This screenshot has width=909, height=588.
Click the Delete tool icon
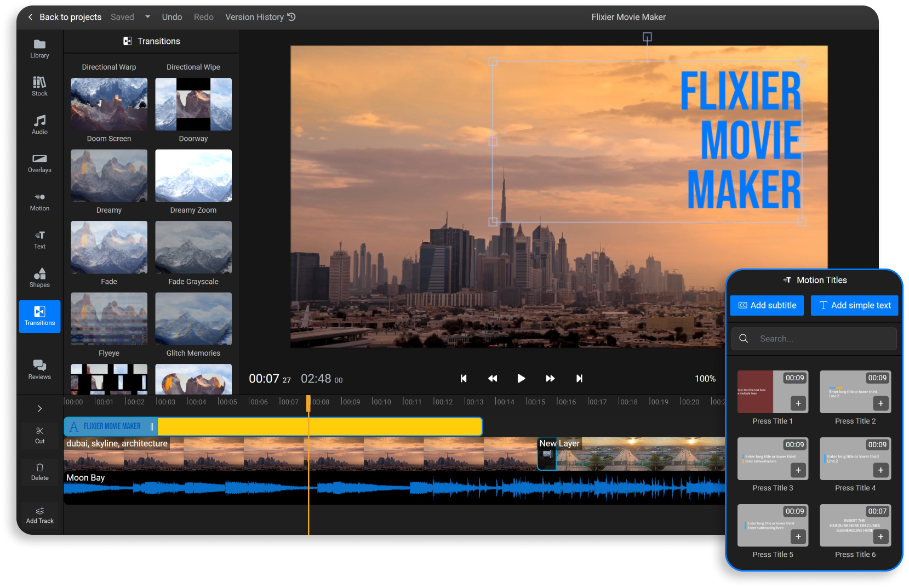click(x=39, y=471)
